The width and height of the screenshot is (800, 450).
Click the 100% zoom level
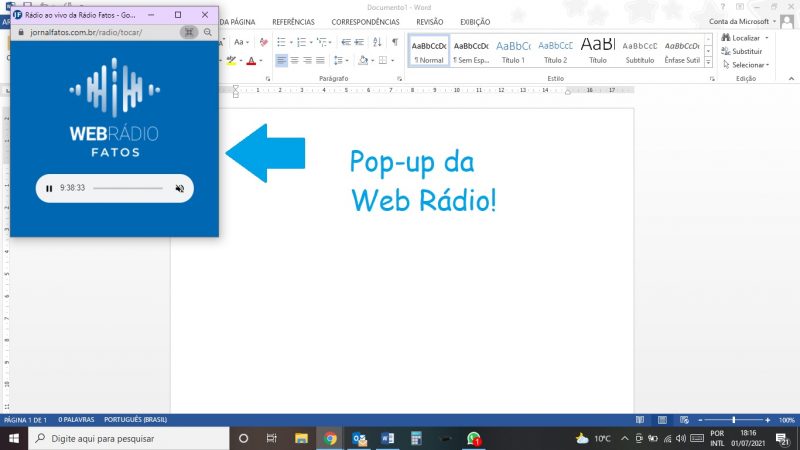786,420
